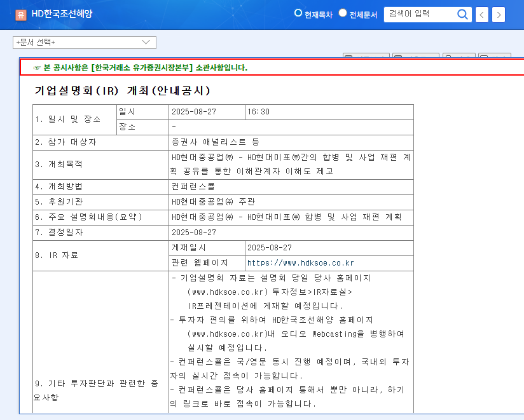The image size is (524, 420).
Task: Open the +문서 선택+ dropdown
Action: [x=85, y=43]
